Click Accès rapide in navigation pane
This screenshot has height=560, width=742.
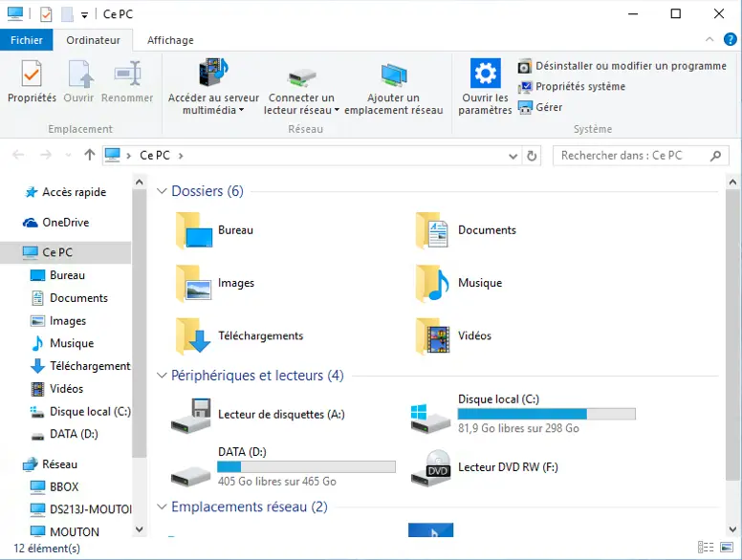(x=65, y=192)
